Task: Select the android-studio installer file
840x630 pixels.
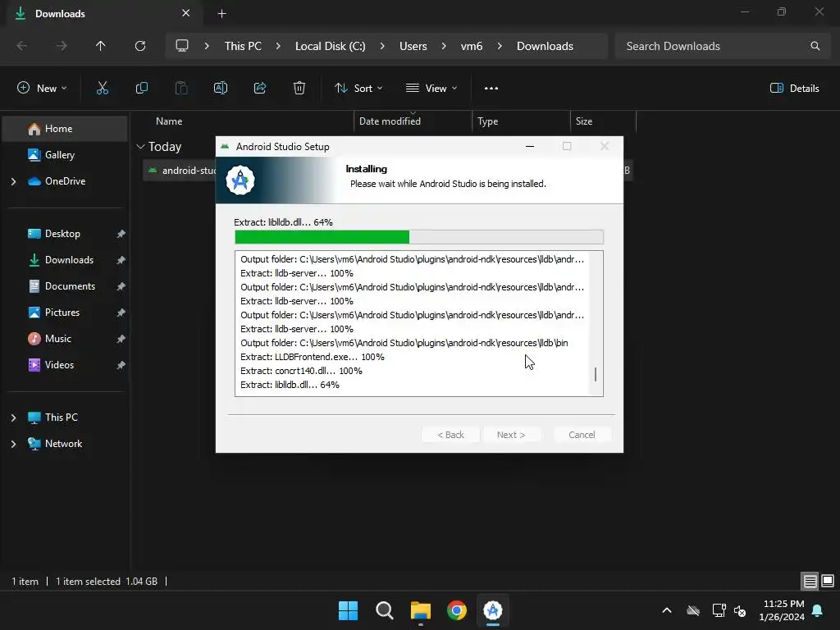Action: pos(180,171)
